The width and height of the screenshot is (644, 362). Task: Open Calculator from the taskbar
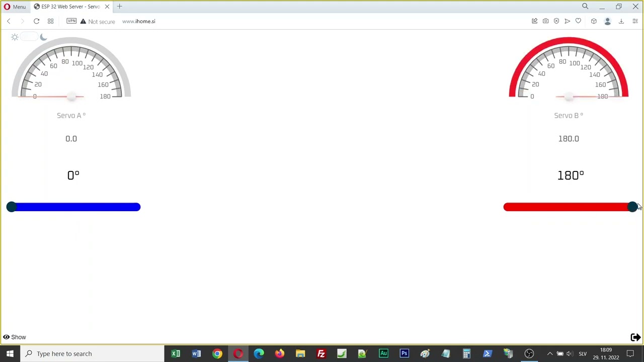click(x=466, y=353)
